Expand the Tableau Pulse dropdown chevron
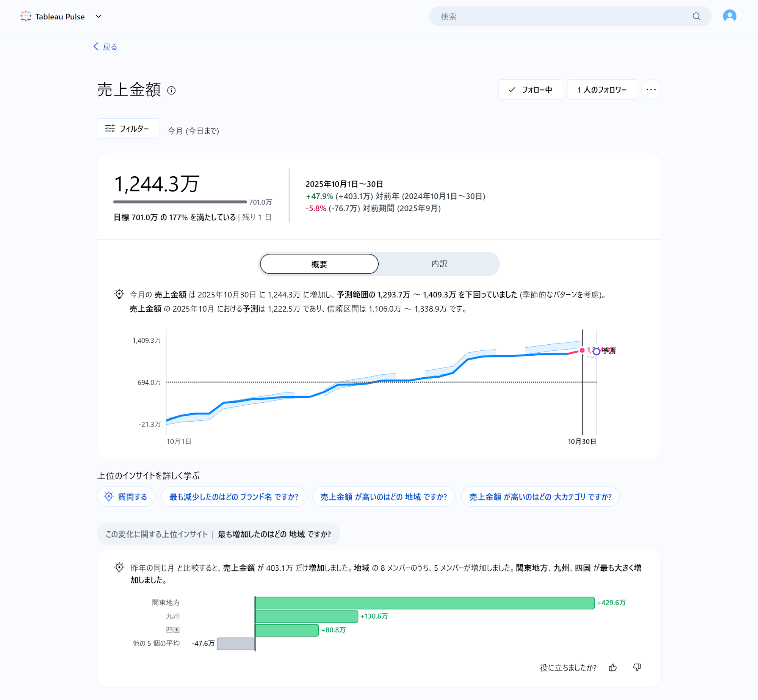The image size is (758, 700). [99, 16]
